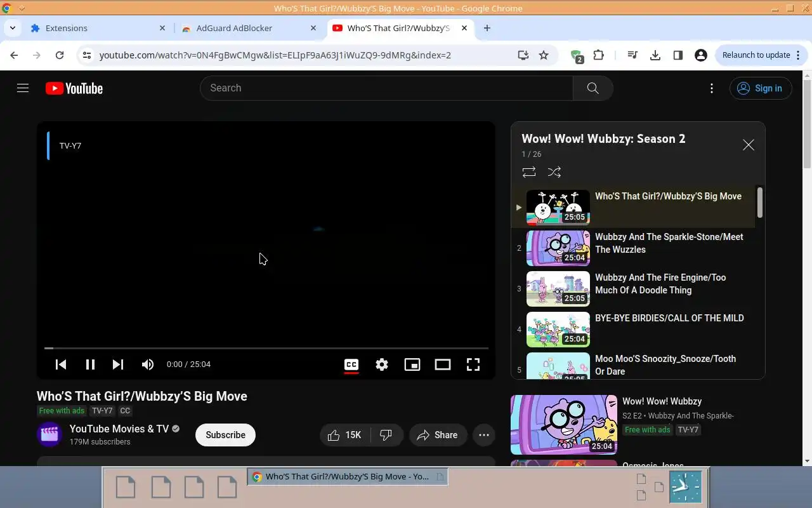Skip to previous video in player

61,364
